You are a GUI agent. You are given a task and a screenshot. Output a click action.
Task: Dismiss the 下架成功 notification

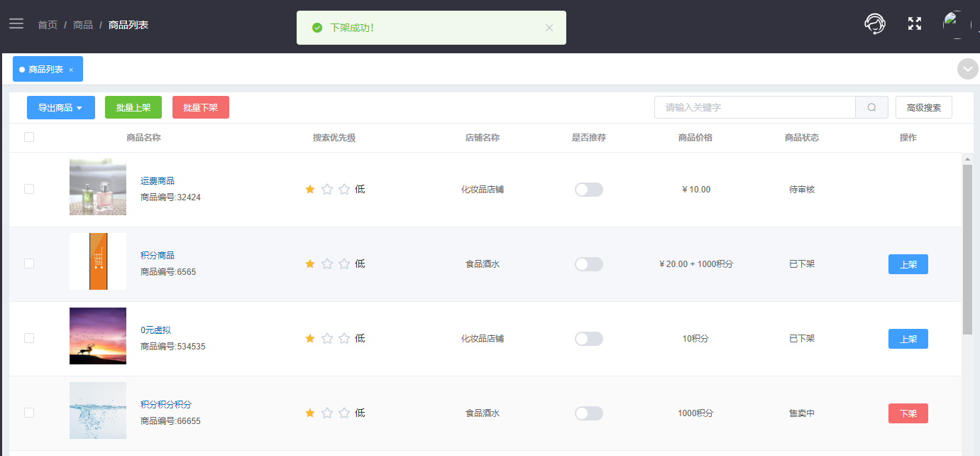(549, 28)
